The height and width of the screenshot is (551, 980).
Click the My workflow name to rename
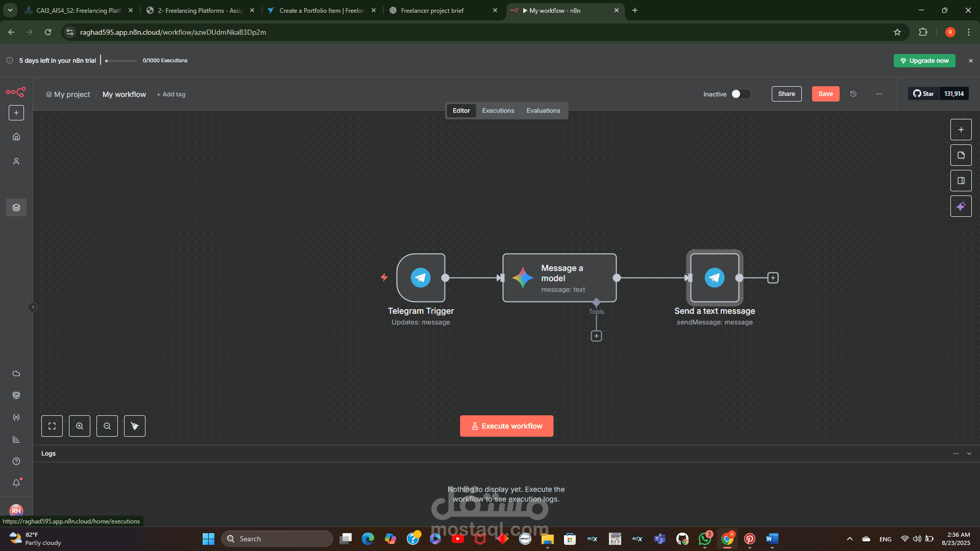point(124,94)
